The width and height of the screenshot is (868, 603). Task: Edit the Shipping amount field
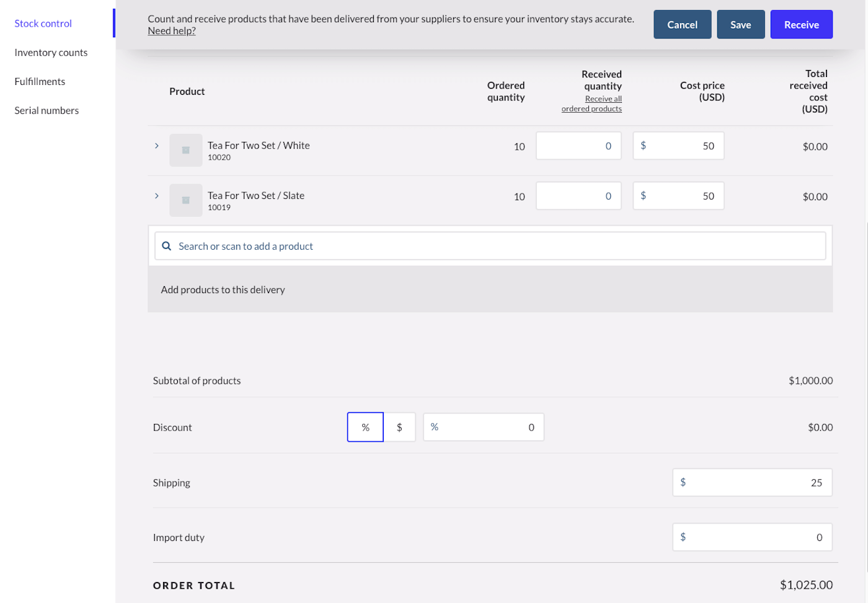click(752, 482)
